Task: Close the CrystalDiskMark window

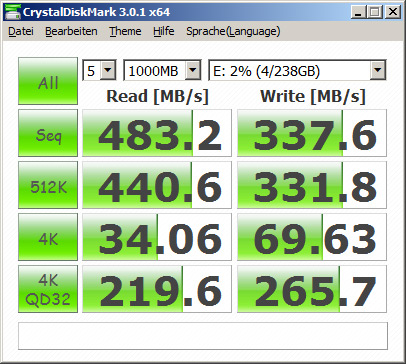Action: pos(393,13)
